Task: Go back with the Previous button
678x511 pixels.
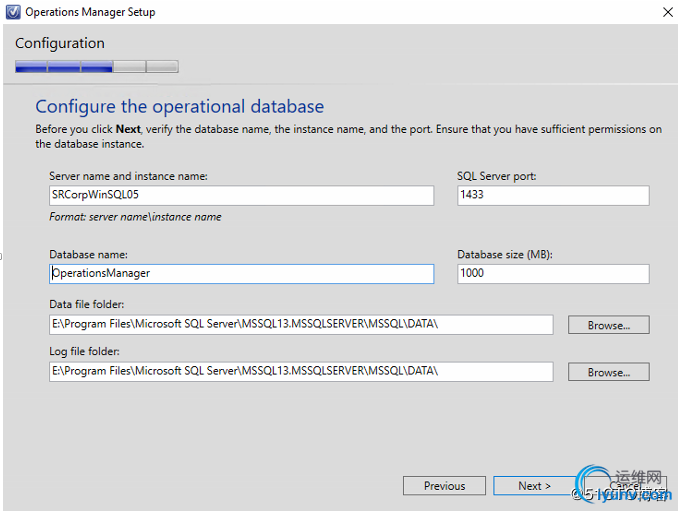Action: (444, 486)
